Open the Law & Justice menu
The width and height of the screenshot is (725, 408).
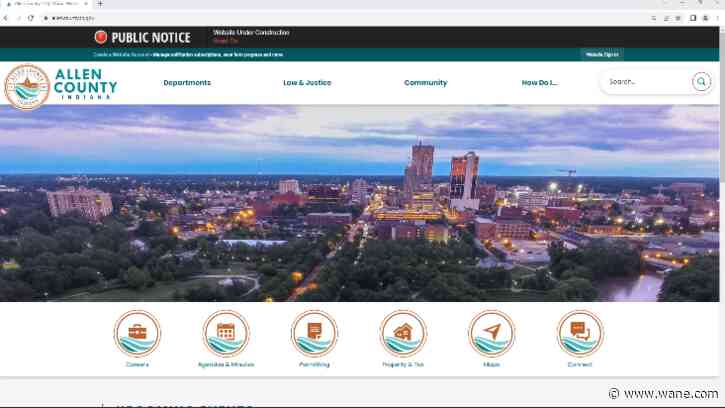(x=307, y=83)
